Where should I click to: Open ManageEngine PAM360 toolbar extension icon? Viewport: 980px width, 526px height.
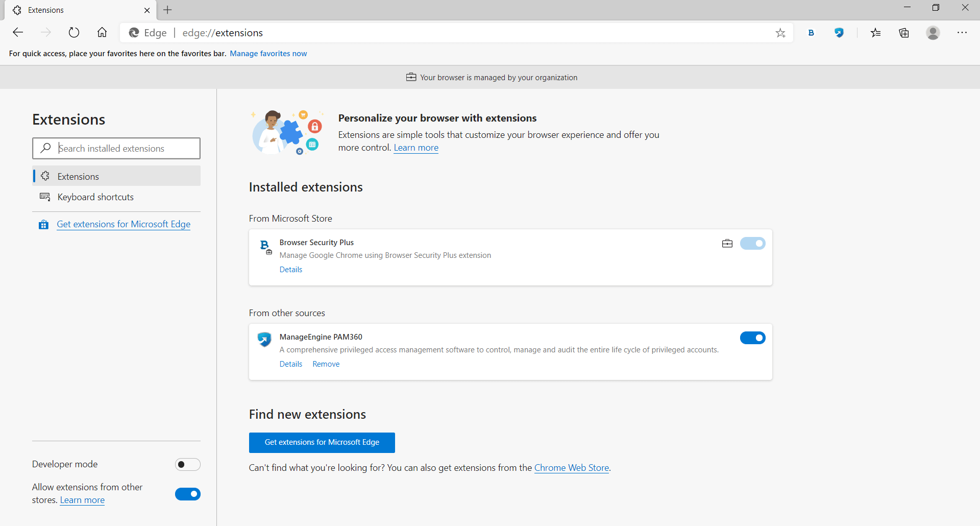(x=839, y=33)
